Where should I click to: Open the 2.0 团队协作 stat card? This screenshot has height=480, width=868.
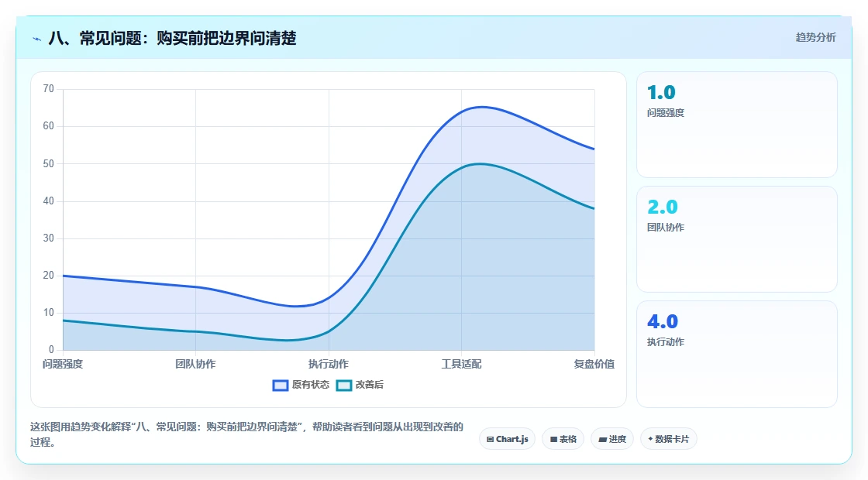[737, 239]
